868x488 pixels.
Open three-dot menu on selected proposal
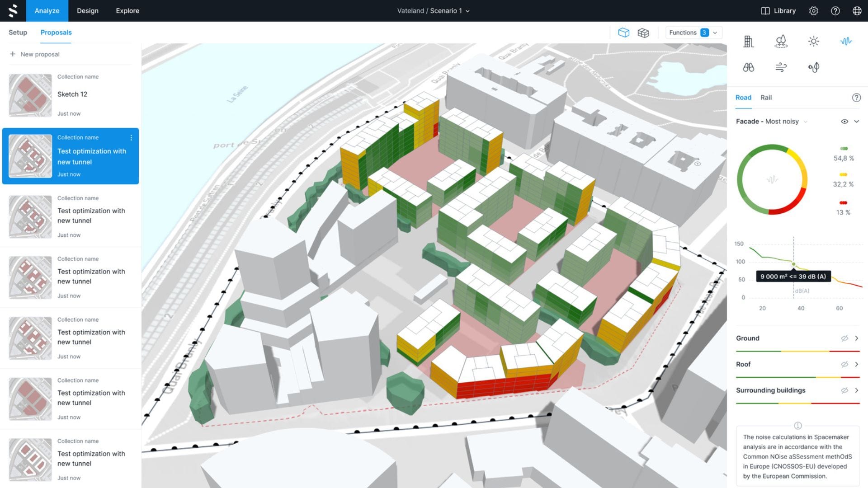pos(131,137)
